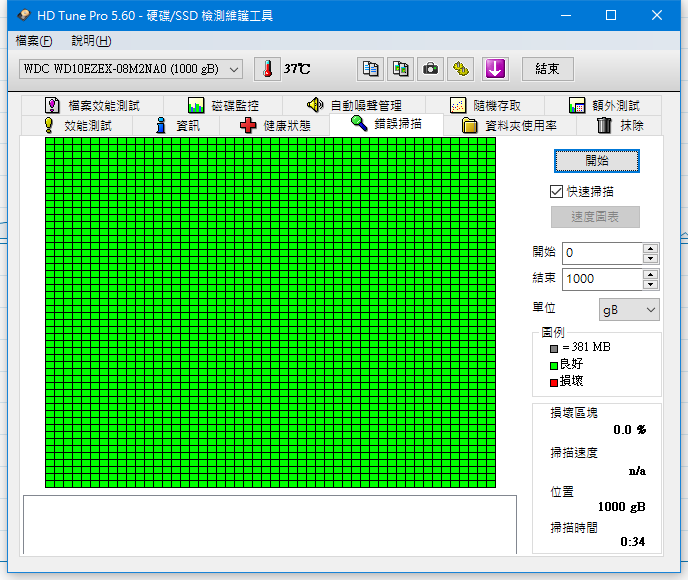Screen dimensions: 688x580
Task: Copy info to clipboard toolbar icon
Action: [x=370, y=69]
